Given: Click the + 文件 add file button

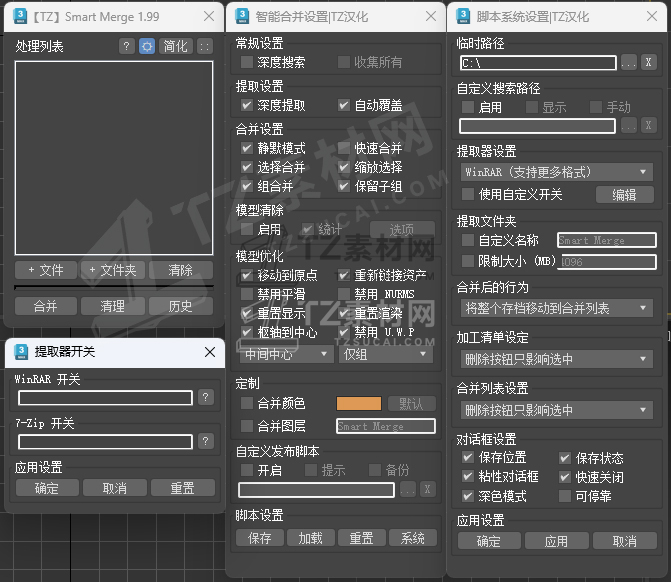Looking at the screenshot, I should pyautogui.click(x=46, y=270).
